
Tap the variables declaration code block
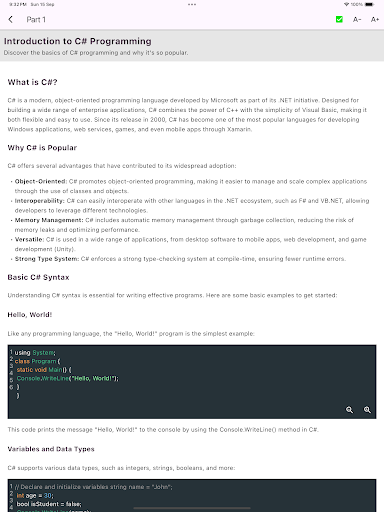click(x=192, y=496)
